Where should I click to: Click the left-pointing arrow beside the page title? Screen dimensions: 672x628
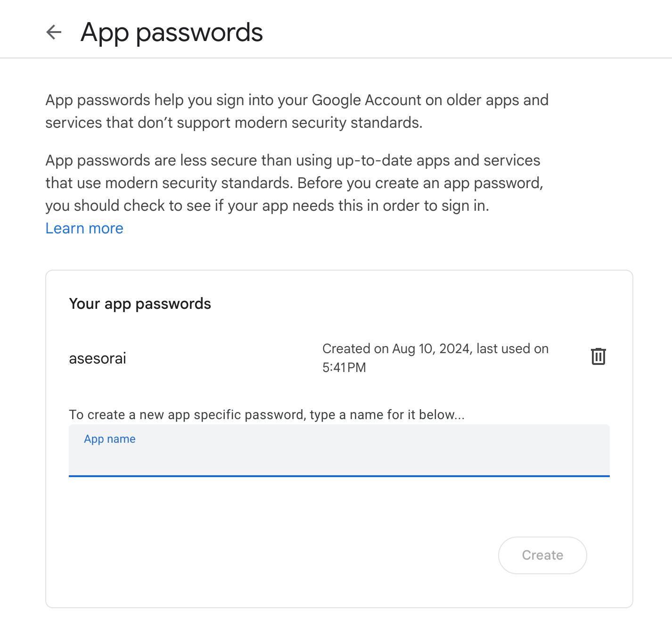pyautogui.click(x=54, y=32)
